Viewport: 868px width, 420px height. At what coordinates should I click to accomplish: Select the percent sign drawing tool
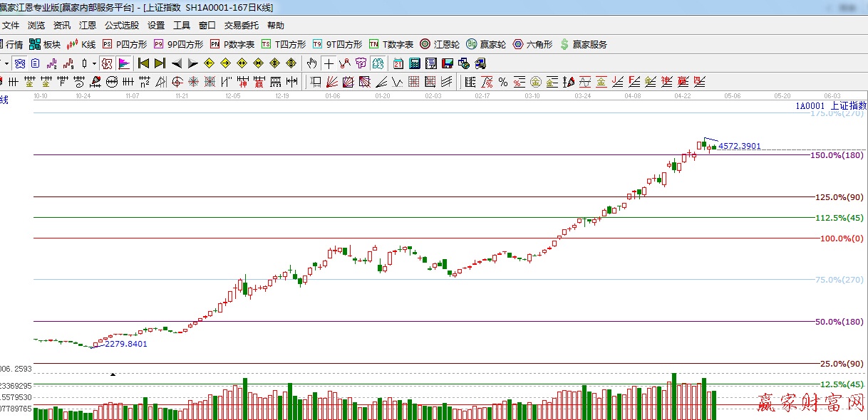pyautogui.click(x=502, y=82)
